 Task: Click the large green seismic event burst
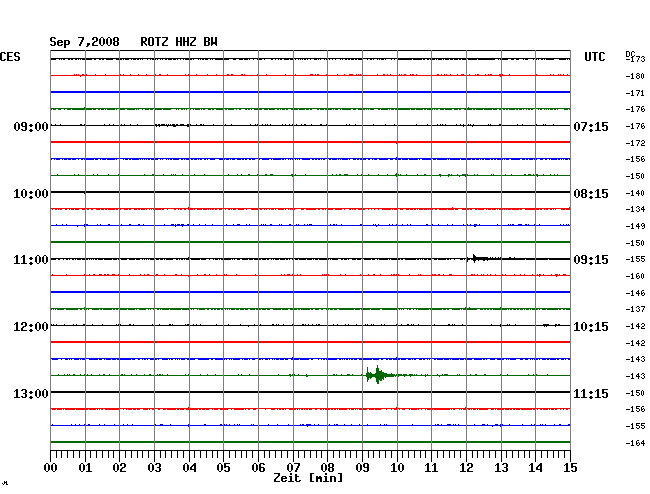[379, 375]
